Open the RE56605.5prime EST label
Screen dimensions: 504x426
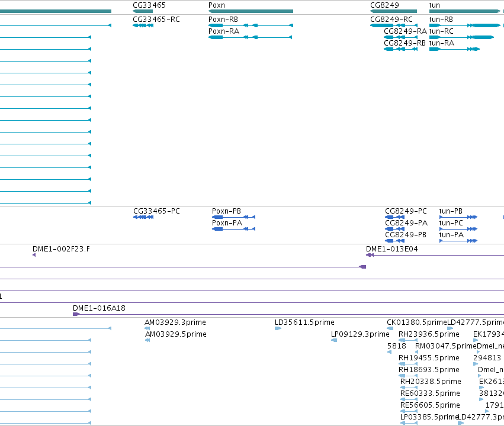(x=430, y=405)
